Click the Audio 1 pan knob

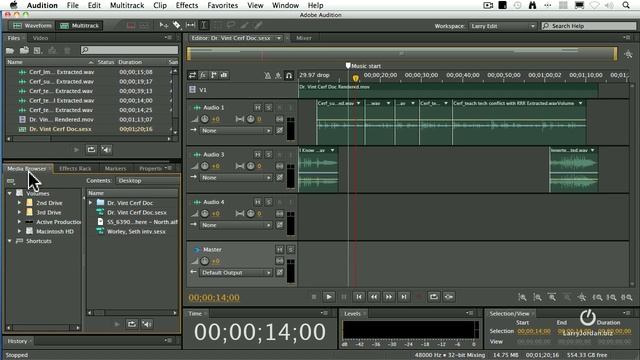[x=251, y=119]
